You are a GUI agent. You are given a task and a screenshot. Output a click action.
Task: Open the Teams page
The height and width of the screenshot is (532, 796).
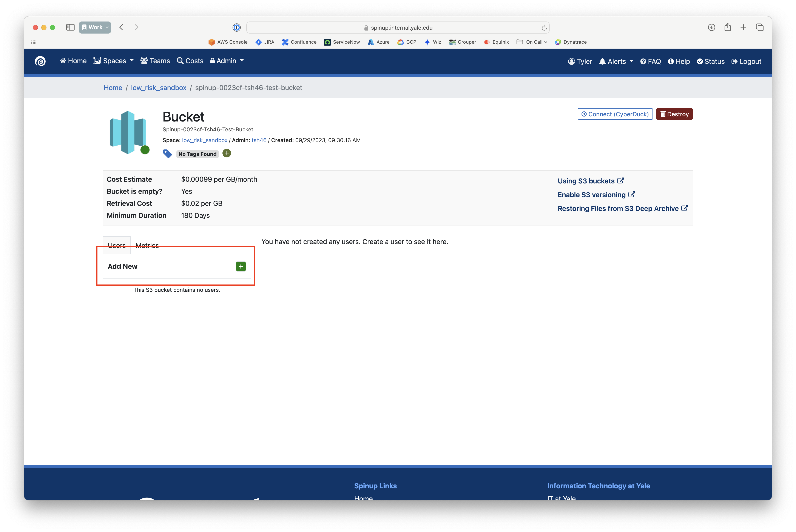point(155,61)
